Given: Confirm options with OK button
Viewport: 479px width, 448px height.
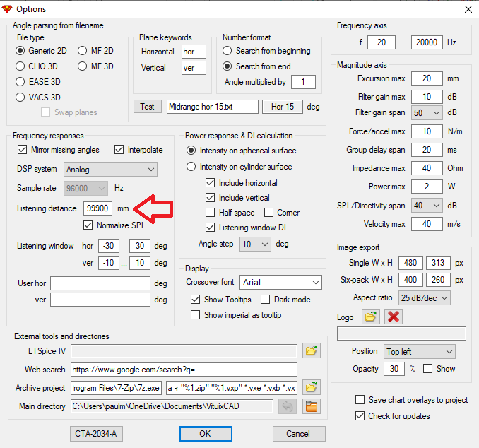Looking at the screenshot, I should (x=206, y=434).
